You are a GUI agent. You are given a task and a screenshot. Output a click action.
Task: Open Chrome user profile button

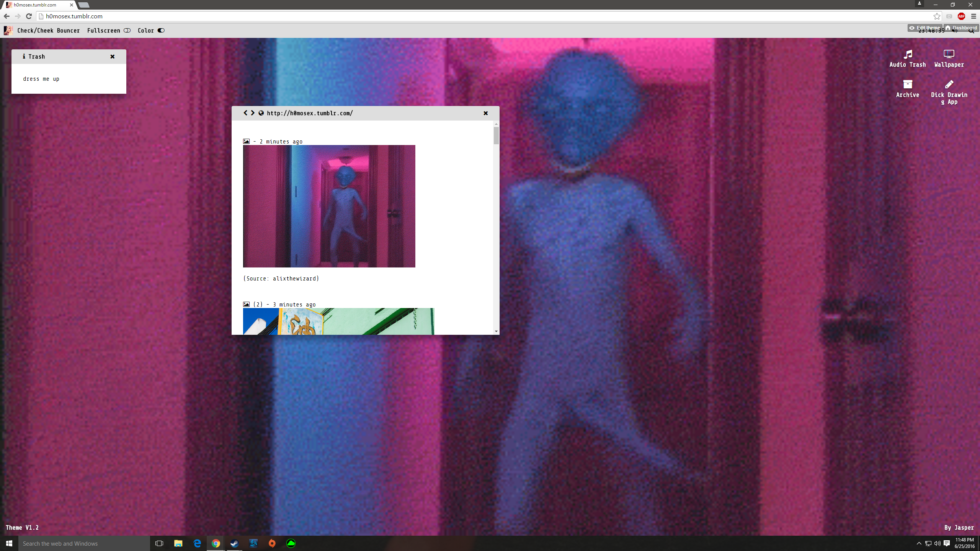coord(920,3)
